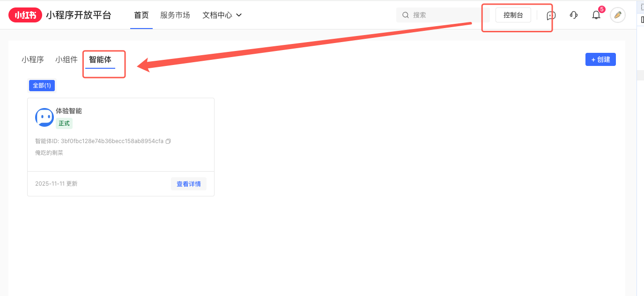Click the 体验智能 blue robot avatar

pos(44,117)
